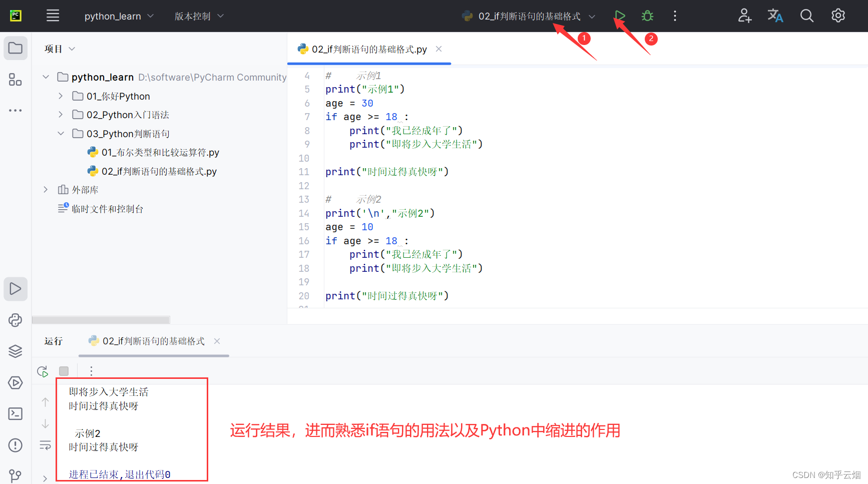Screen dimensions: 868x484
Task: Open python_learn project dropdown
Action: 119,16
